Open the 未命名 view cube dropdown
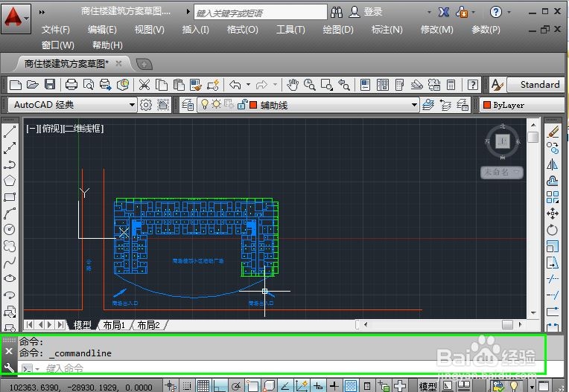The image size is (569, 392). (502, 172)
